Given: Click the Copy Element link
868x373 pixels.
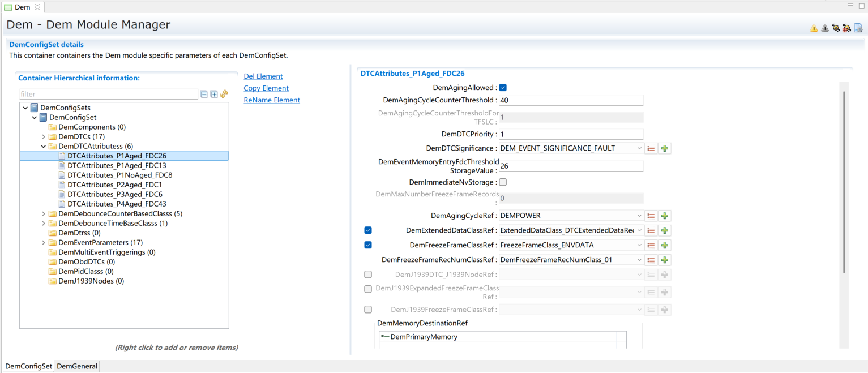Looking at the screenshot, I should click(266, 88).
